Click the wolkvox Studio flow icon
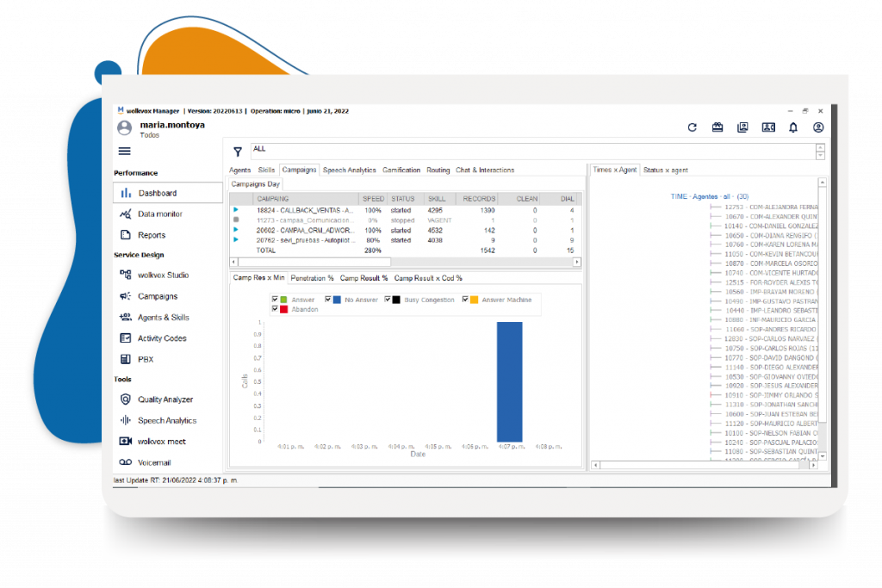 tap(126, 275)
